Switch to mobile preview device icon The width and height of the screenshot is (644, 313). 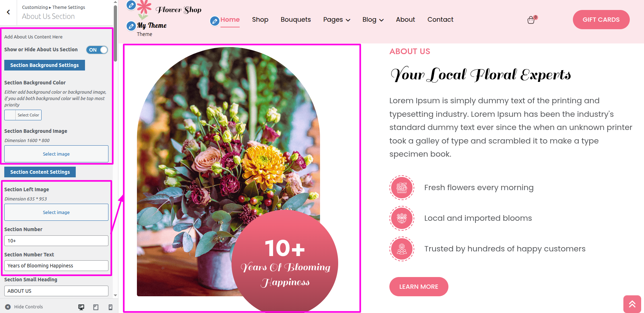point(110,307)
